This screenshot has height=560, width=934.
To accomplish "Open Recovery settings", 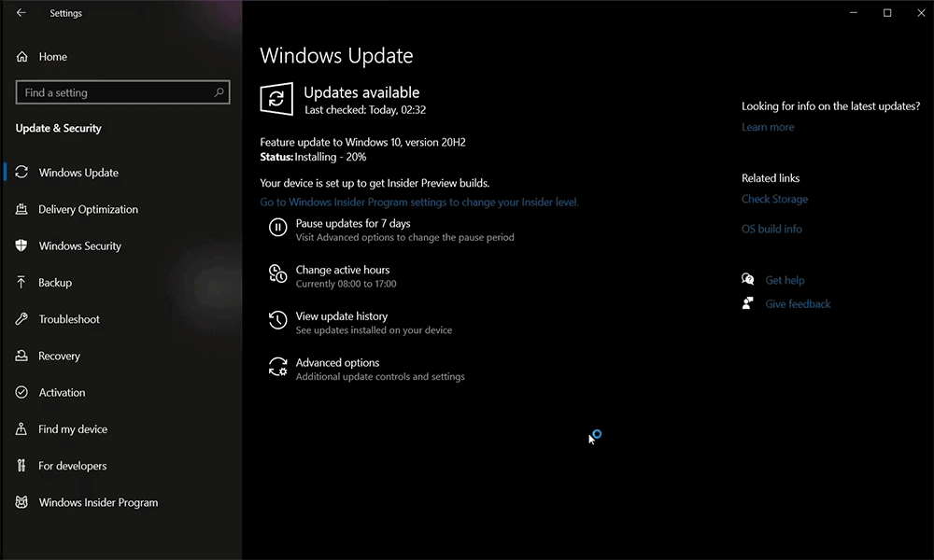I will coord(59,356).
